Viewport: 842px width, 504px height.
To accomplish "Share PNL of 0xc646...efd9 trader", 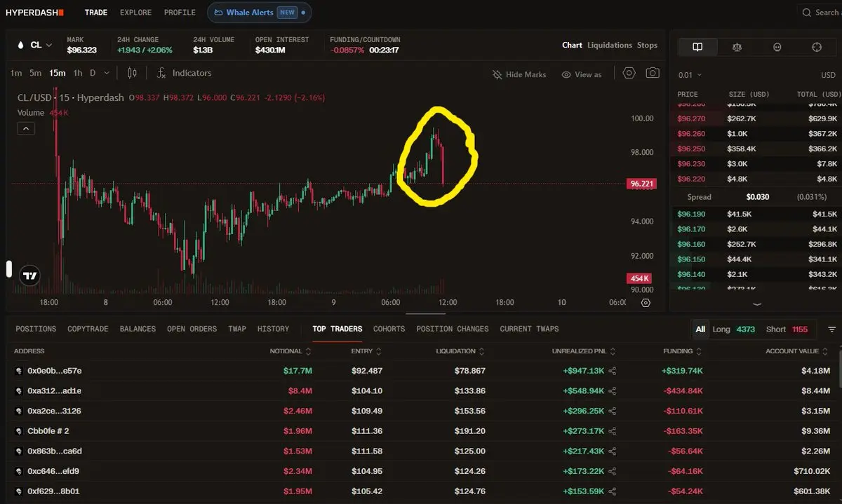I will 613,471.
